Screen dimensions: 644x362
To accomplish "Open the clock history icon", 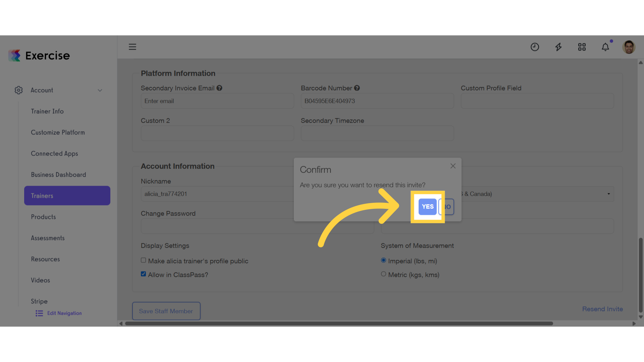I will (535, 47).
